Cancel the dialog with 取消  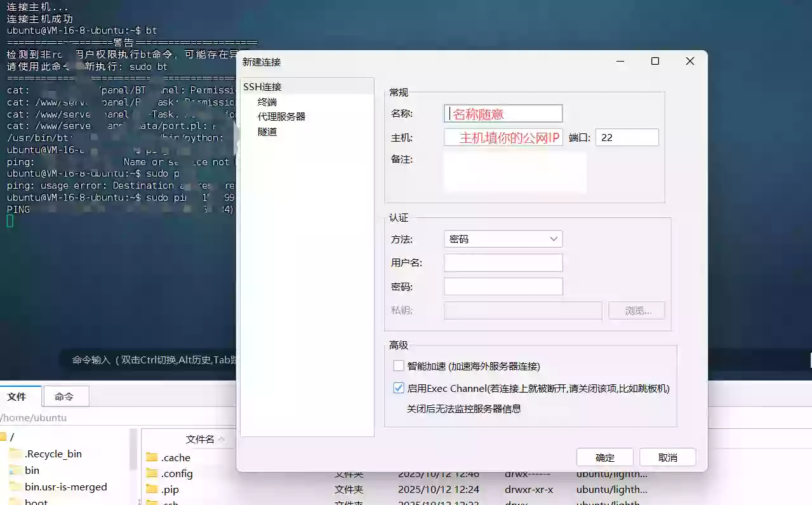(x=667, y=457)
